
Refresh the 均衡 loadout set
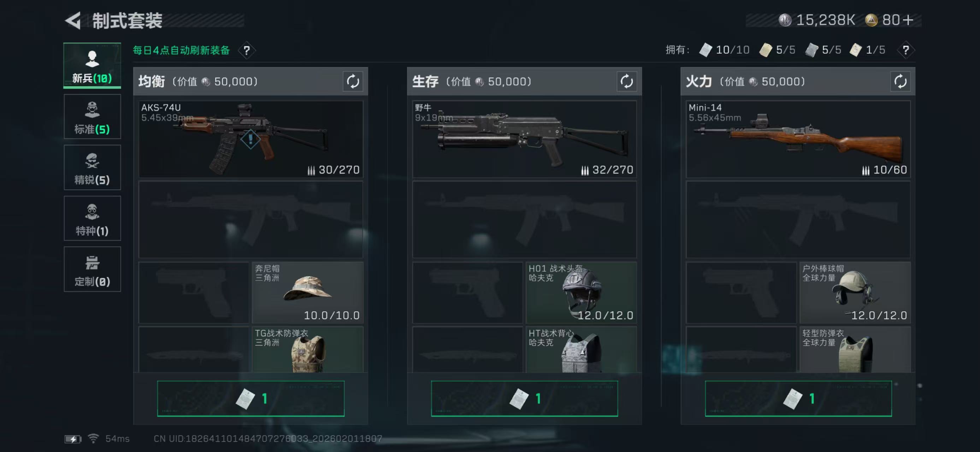(353, 81)
